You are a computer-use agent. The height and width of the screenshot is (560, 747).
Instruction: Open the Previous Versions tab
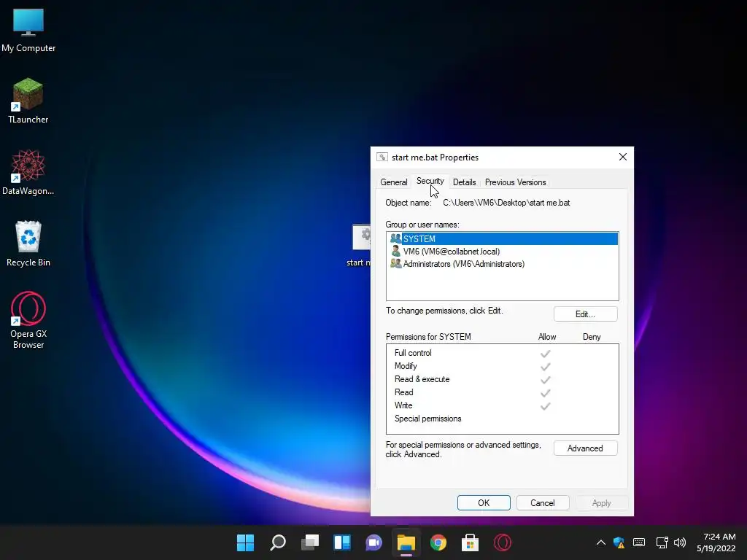[515, 182]
